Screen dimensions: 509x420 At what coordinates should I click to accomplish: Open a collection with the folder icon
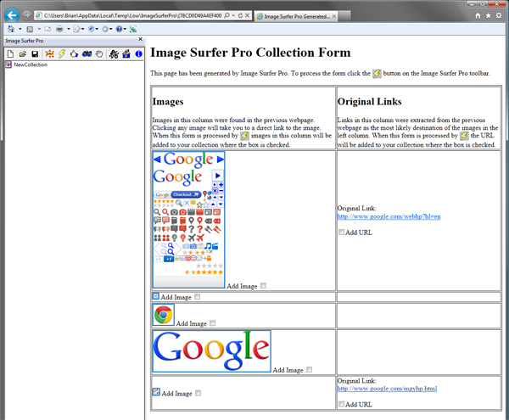tap(21, 53)
